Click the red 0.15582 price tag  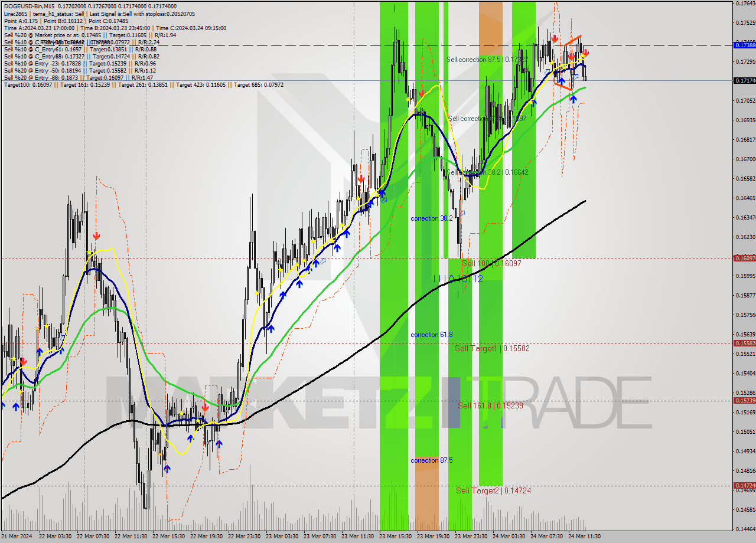click(x=744, y=343)
